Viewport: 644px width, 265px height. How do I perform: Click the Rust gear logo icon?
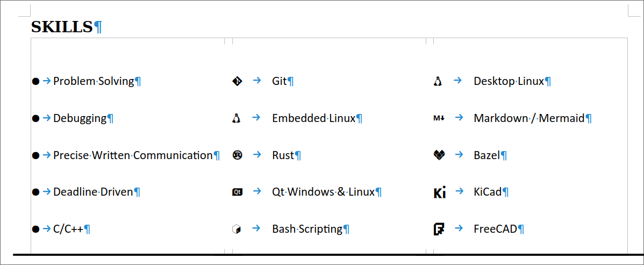click(237, 155)
